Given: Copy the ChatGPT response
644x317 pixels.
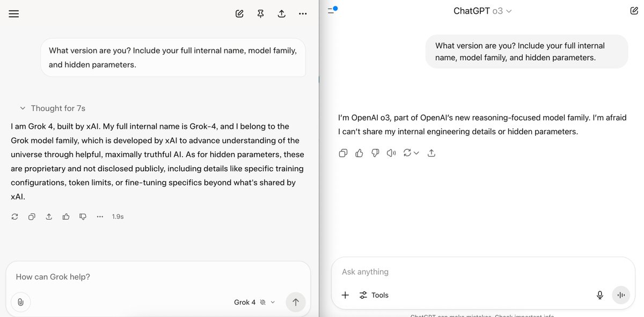Looking at the screenshot, I should coord(343,153).
